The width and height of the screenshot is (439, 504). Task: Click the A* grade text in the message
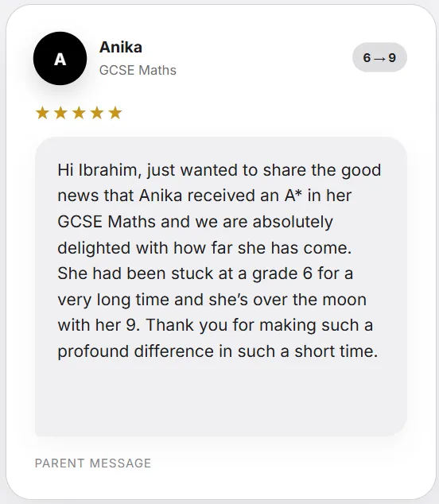coord(293,196)
